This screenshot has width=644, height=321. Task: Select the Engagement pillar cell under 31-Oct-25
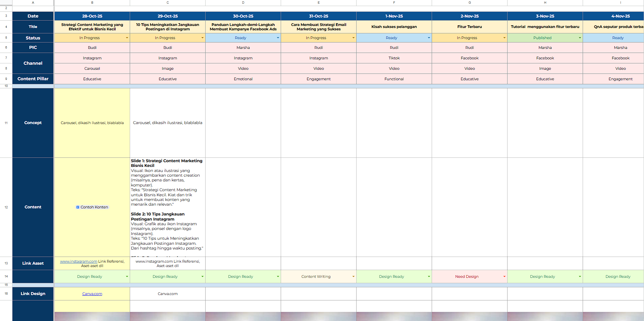(x=318, y=79)
